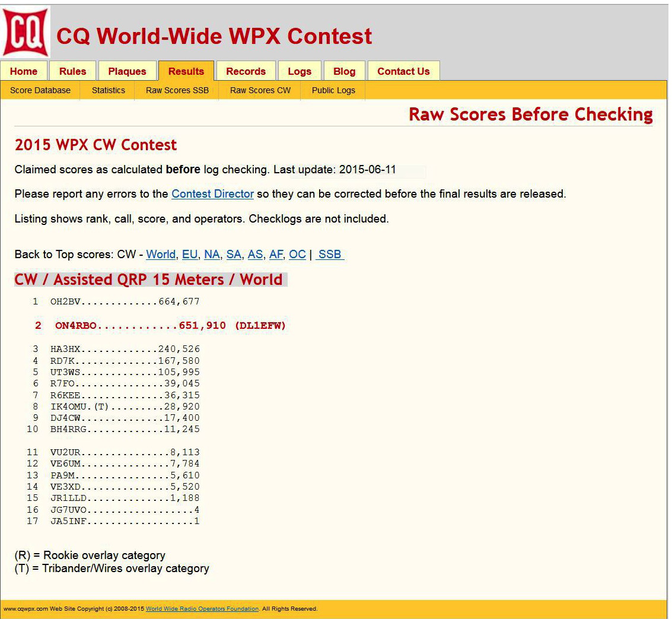Open the AS top scores link
This screenshot has height=619, width=672.
coord(255,255)
